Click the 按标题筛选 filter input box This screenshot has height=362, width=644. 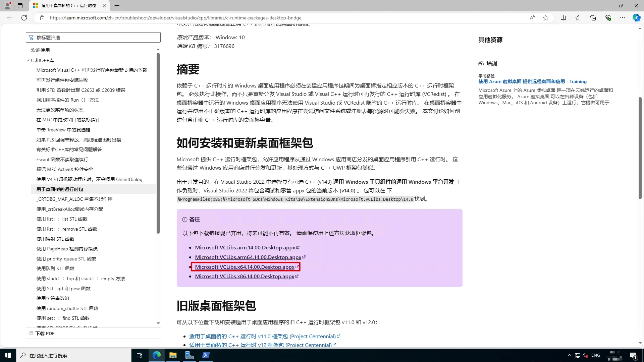tap(93, 38)
